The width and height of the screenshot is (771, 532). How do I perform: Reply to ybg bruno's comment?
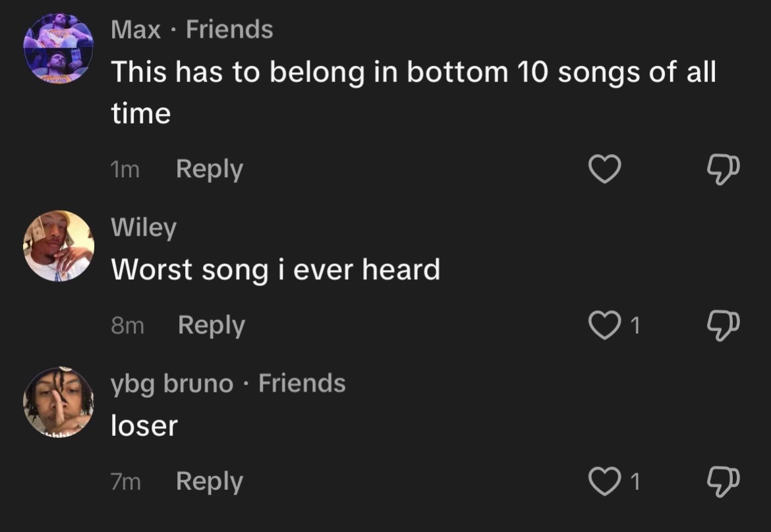210,482
